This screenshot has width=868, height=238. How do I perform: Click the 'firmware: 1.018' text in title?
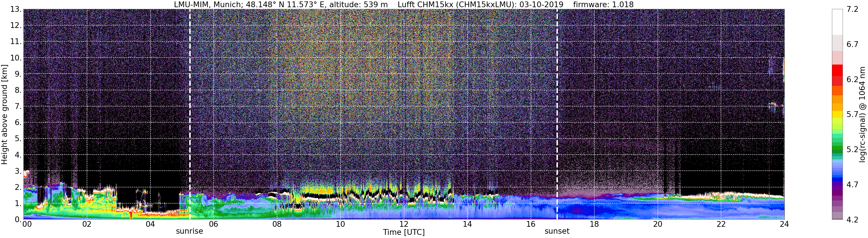click(603, 5)
